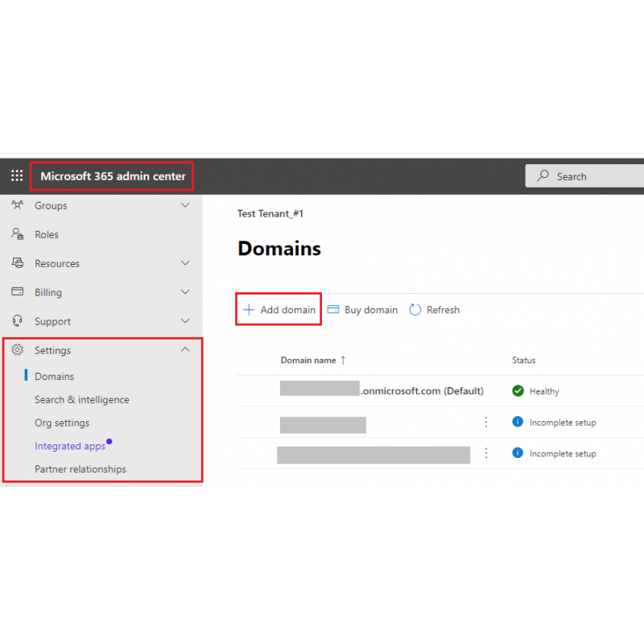Click the Test Tenant_#1 label

(x=270, y=213)
